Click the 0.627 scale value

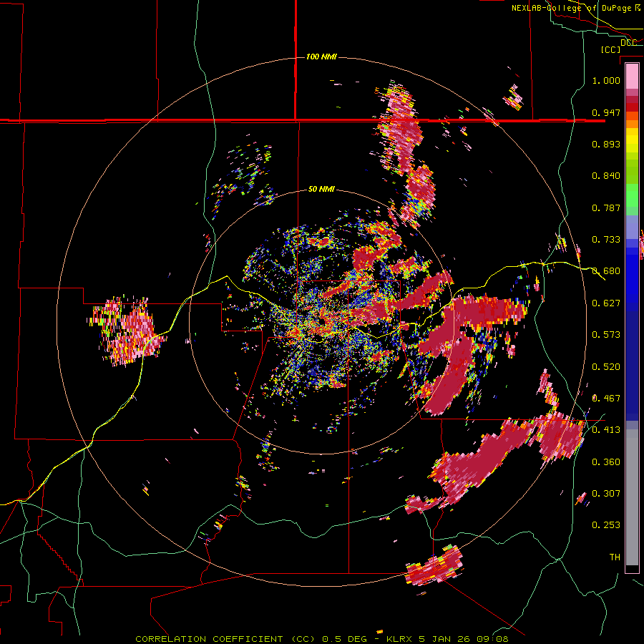tap(606, 303)
